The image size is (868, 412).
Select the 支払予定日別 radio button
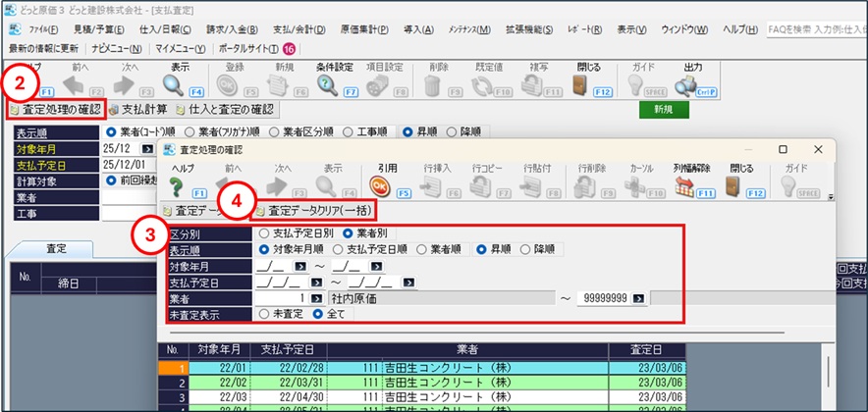262,234
